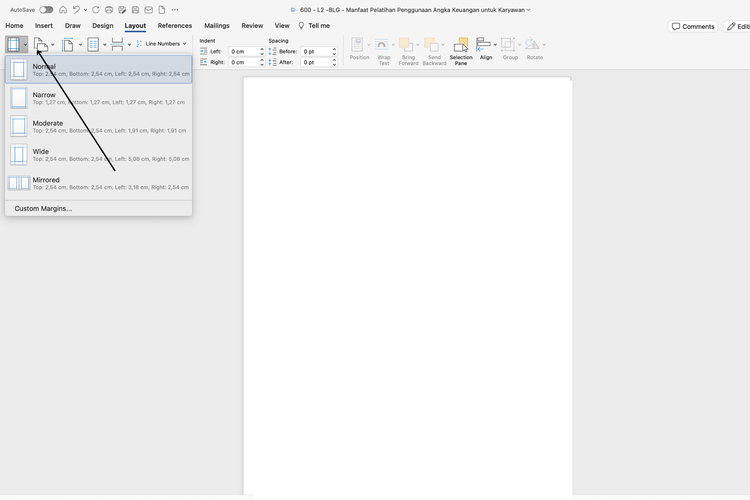Click the Spacing After value field
The height and width of the screenshot is (500, 750).
tap(316, 62)
